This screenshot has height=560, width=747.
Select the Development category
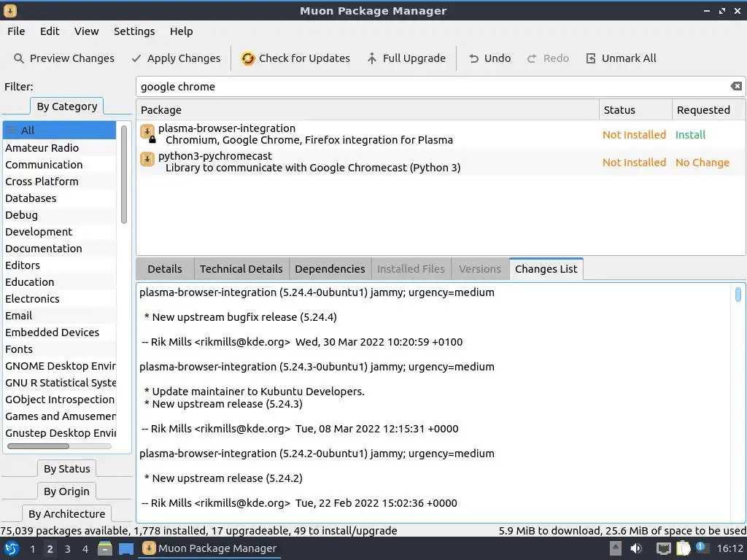pos(59,231)
